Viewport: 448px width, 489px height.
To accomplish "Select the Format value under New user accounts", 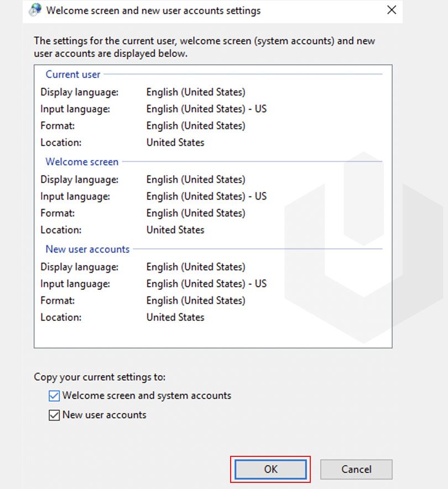I will coord(195,300).
